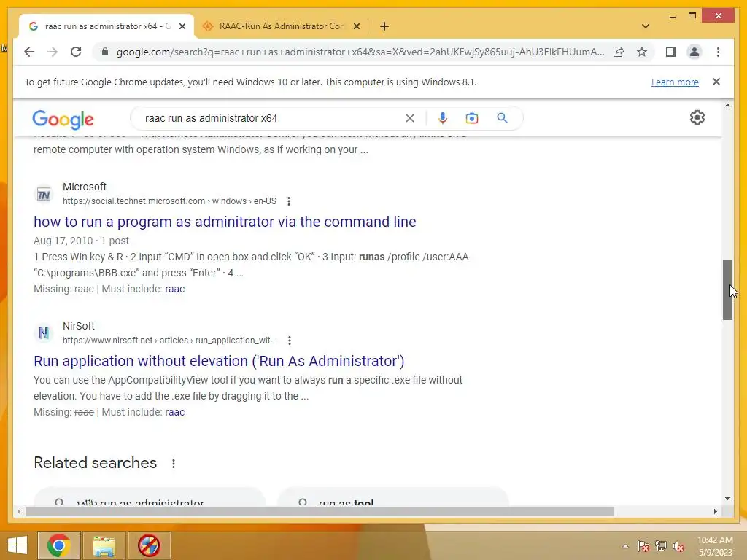747x560 pixels.
Task: Bookmark this page with the star icon
Action: click(x=642, y=52)
